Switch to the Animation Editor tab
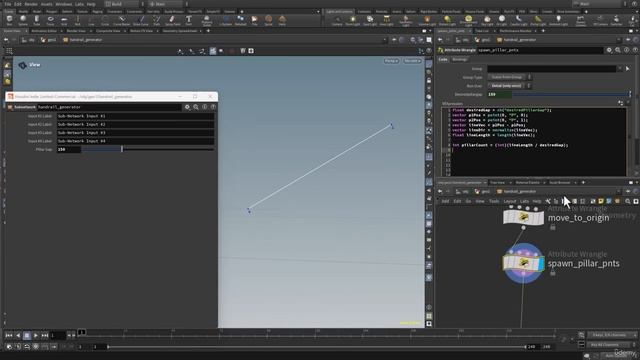Viewport: 640px width, 360px height. tap(44, 31)
